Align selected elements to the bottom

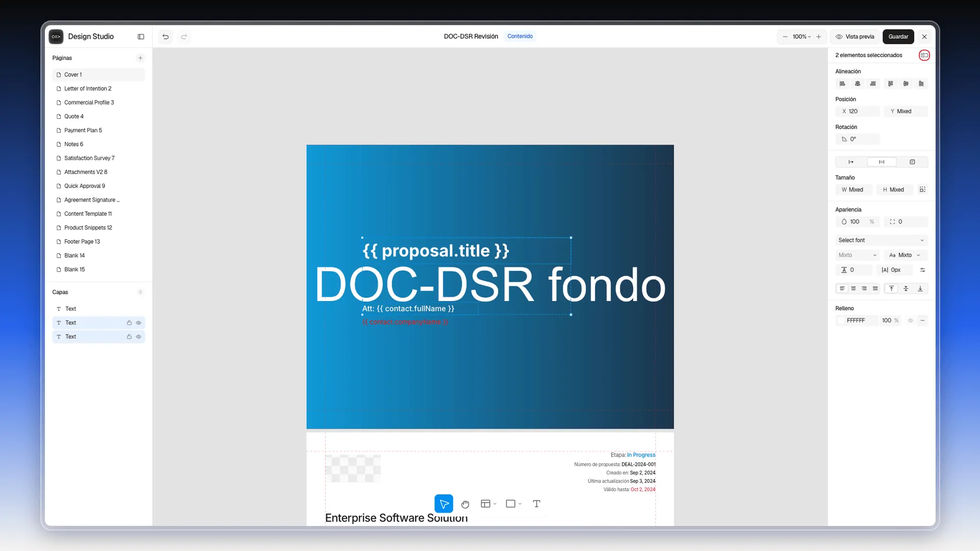click(x=921, y=84)
